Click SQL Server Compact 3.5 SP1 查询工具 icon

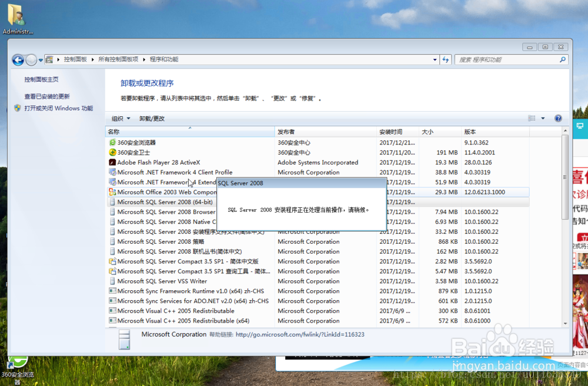click(x=112, y=271)
